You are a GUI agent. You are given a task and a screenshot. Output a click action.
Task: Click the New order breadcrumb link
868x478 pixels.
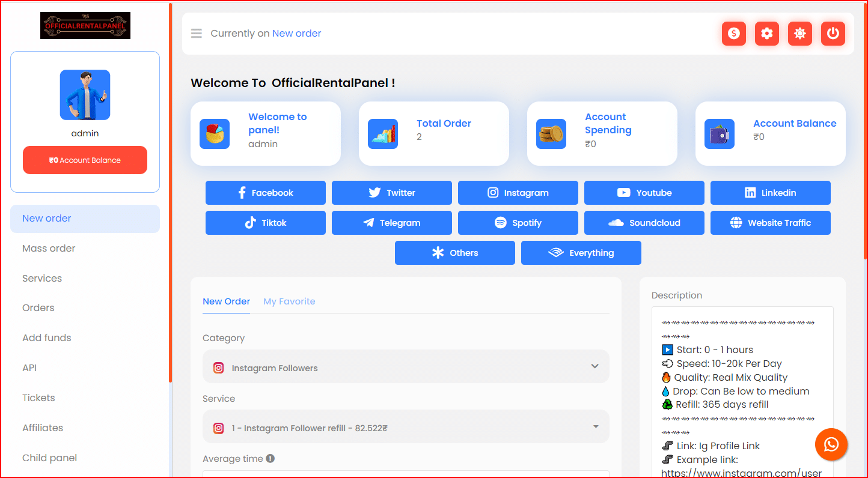coord(297,33)
